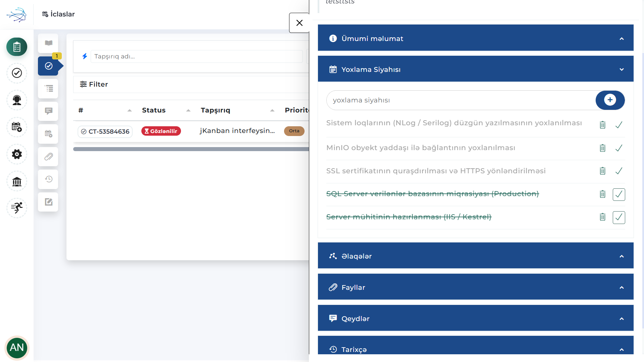This screenshot has height=362, width=644.
Task: Expand the Əlaqələr section
Action: 475,256
